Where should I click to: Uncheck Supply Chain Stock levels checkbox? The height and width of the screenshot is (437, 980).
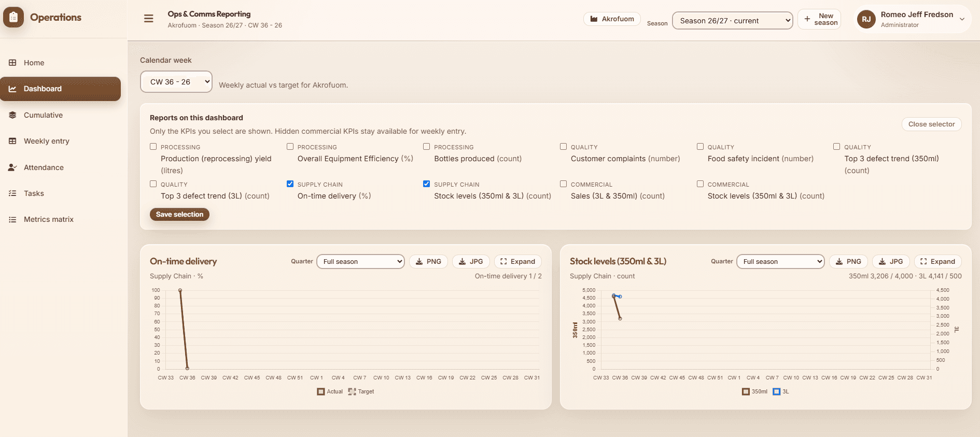[427, 184]
